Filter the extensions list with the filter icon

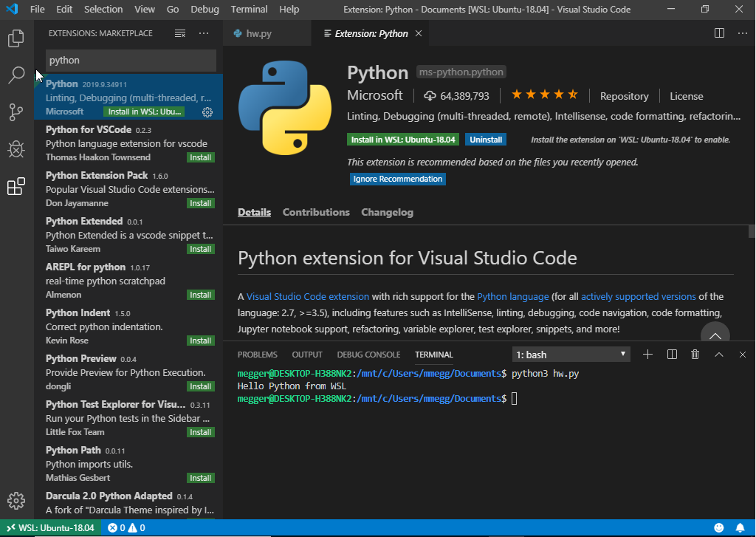pyautogui.click(x=179, y=33)
